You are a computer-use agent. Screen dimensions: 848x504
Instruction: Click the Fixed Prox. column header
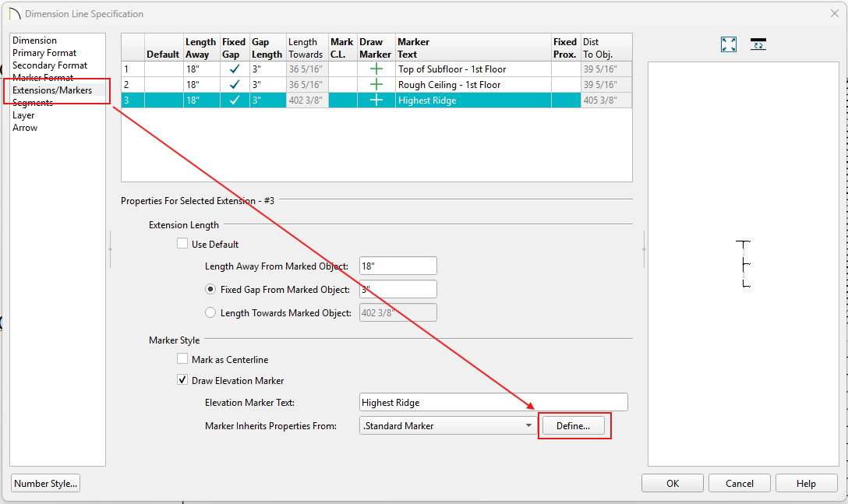[566, 48]
